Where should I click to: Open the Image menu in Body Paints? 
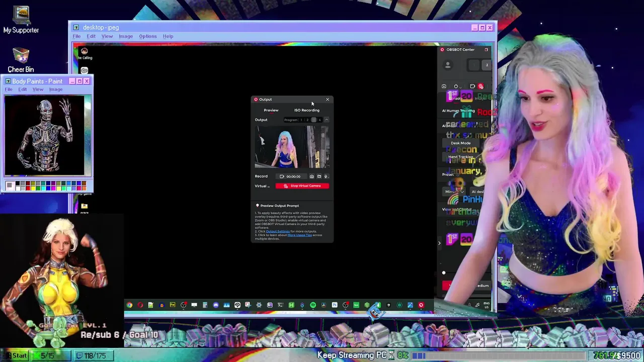(x=56, y=89)
